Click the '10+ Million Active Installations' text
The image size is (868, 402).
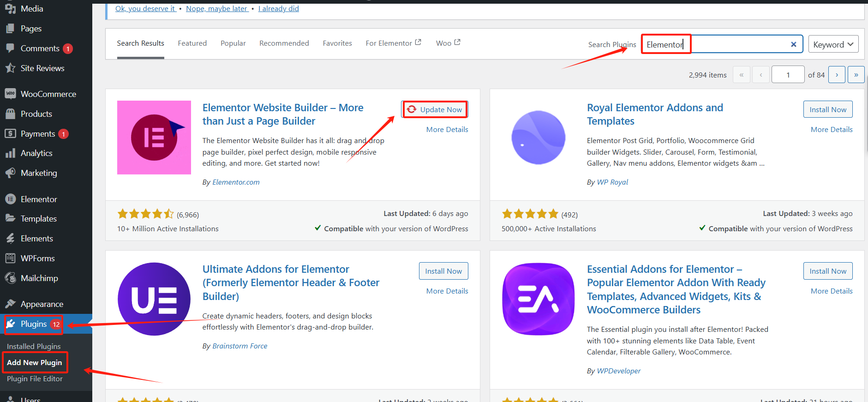tap(168, 229)
